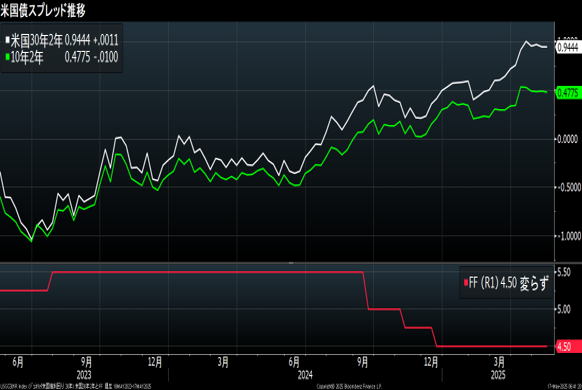
Task: Click the -0.5000 y-axis label
Action: coord(569,187)
